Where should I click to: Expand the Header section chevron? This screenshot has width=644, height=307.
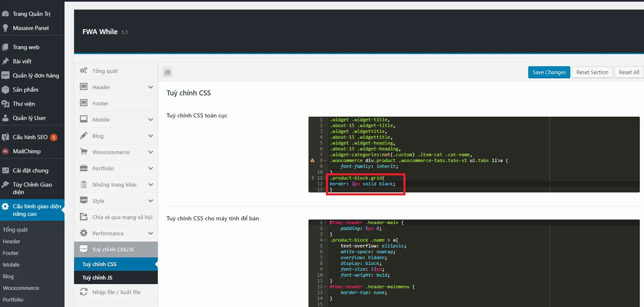tap(150, 87)
